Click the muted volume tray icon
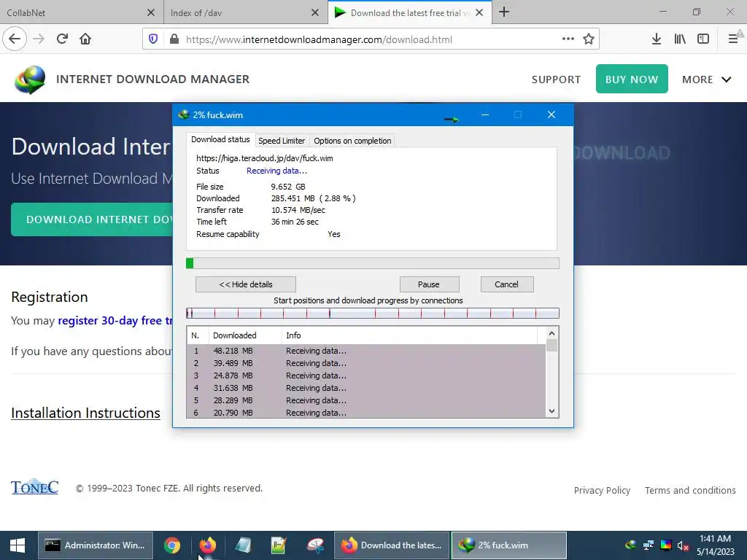Viewport: 747px width, 560px height. (683, 545)
